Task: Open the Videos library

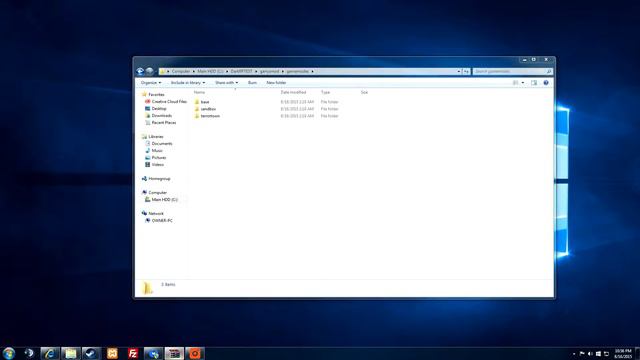Action: click(158, 164)
